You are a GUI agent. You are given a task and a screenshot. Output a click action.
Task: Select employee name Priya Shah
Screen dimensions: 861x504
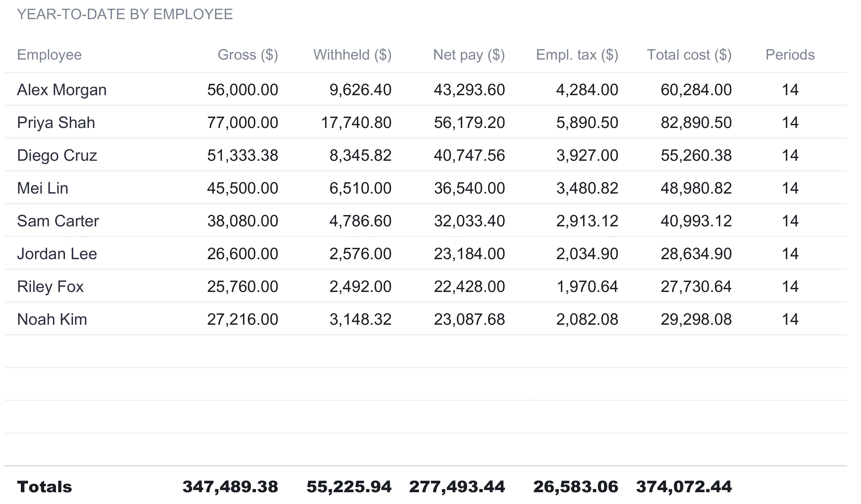click(x=56, y=123)
